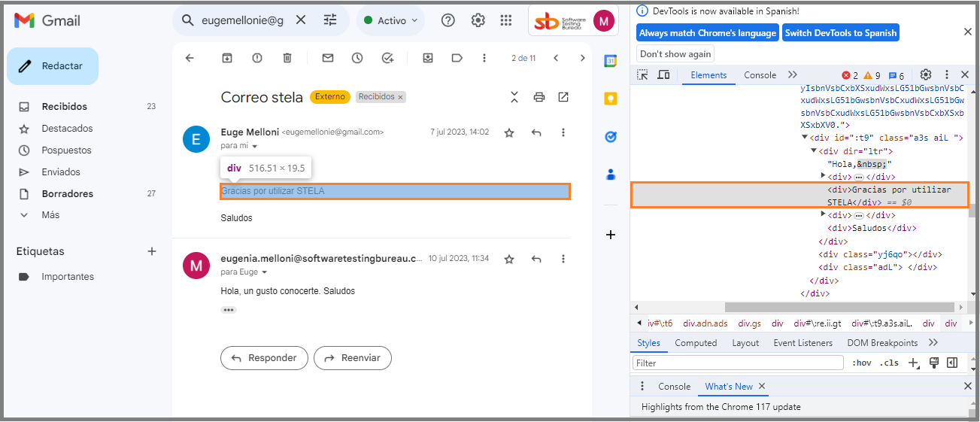Snooze the conversation with clock icon
The width and height of the screenshot is (980, 422).
pyautogui.click(x=357, y=58)
